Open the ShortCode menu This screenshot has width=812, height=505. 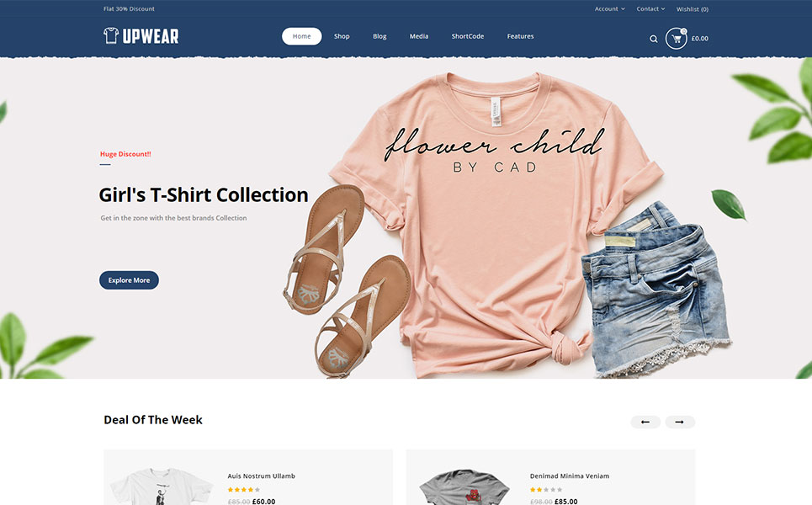click(x=468, y=36)
